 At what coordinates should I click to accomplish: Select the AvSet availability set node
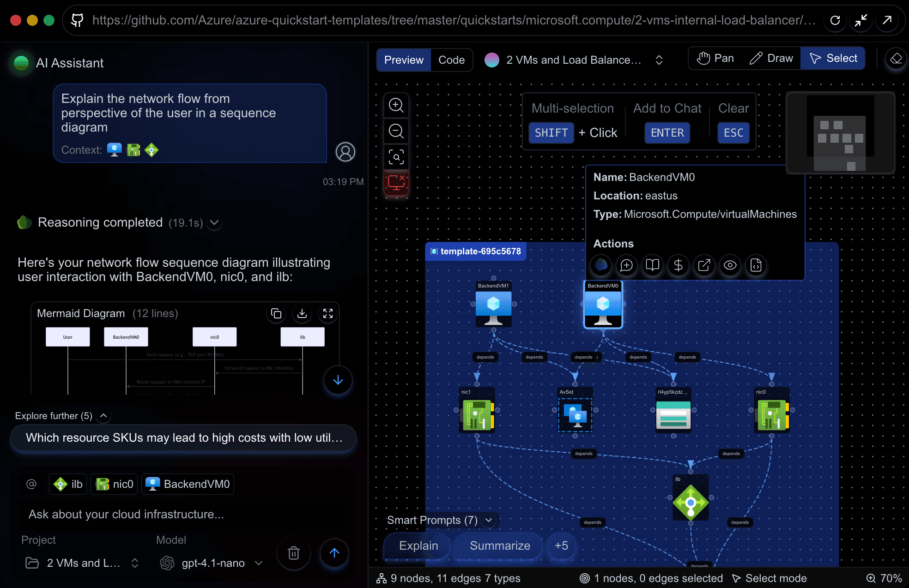click(575, 410)
